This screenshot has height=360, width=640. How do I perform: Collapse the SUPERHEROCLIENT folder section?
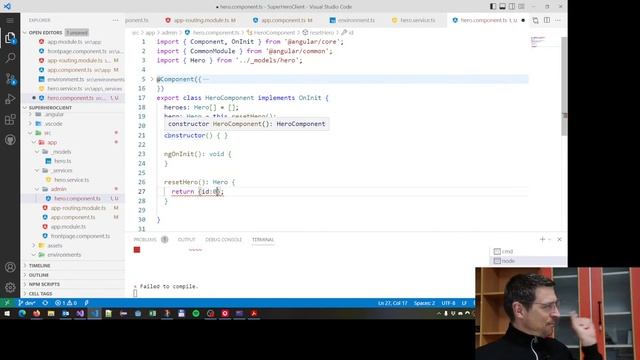click(50, 108)
